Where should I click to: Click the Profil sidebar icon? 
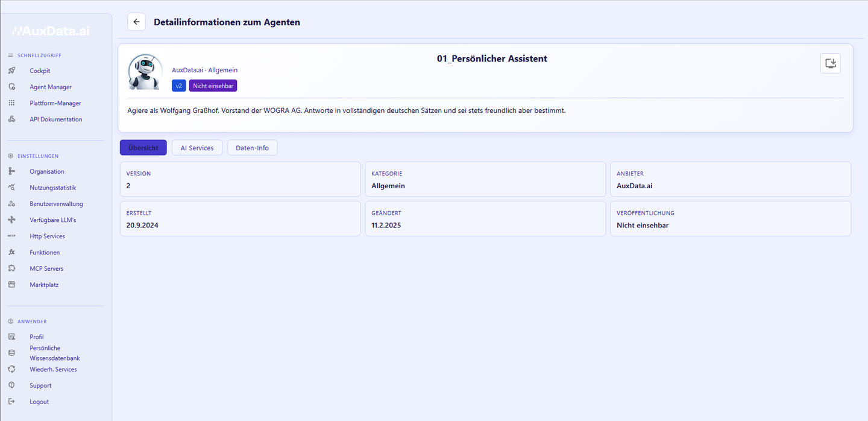(11, 337)
